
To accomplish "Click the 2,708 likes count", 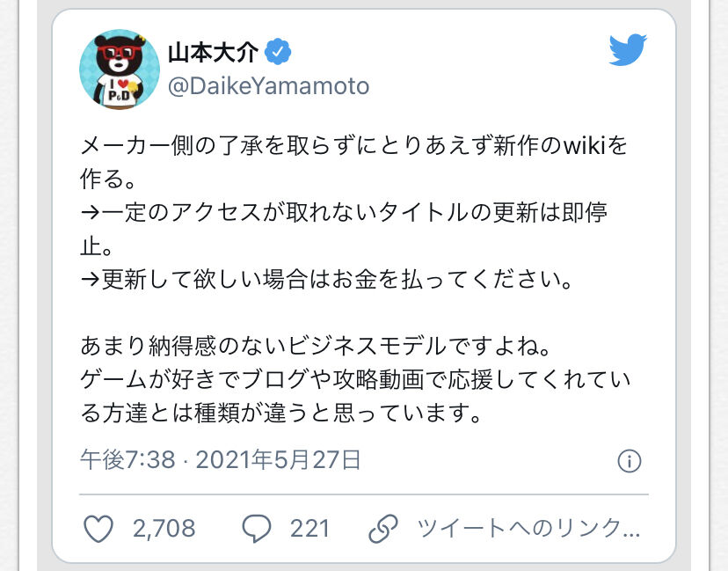I will click(164, 529).
